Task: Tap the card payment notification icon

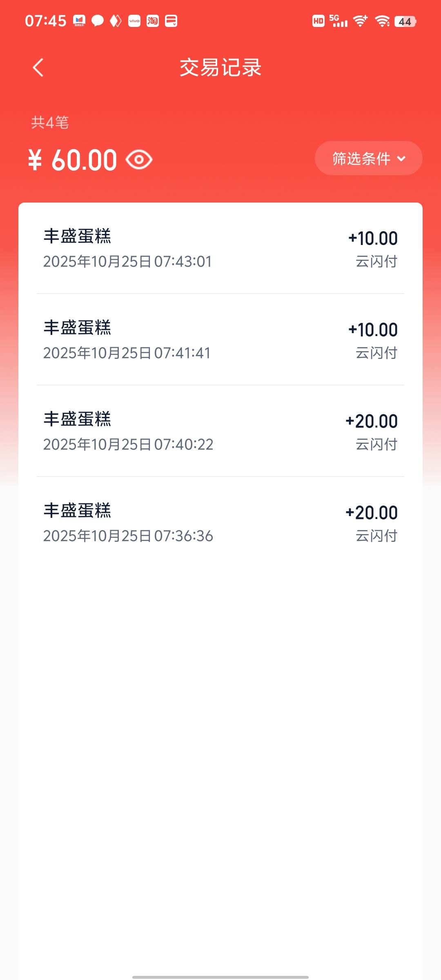Action: tap(171, 21)
